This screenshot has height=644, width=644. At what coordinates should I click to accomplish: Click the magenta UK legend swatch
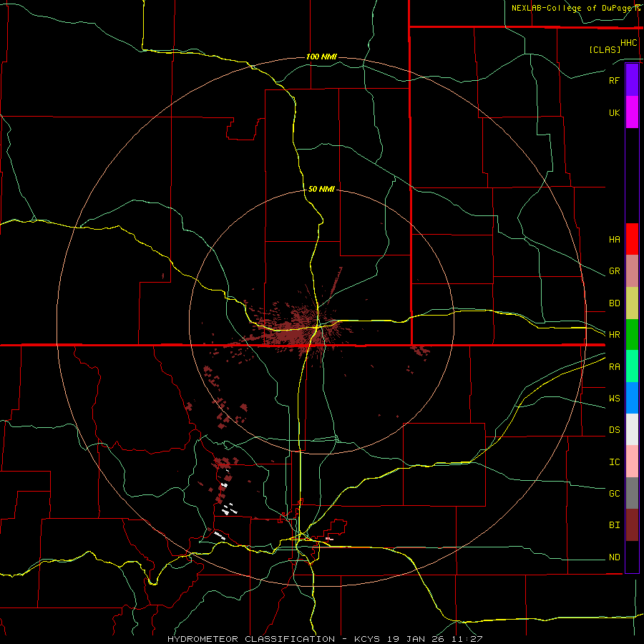point(632,112)
